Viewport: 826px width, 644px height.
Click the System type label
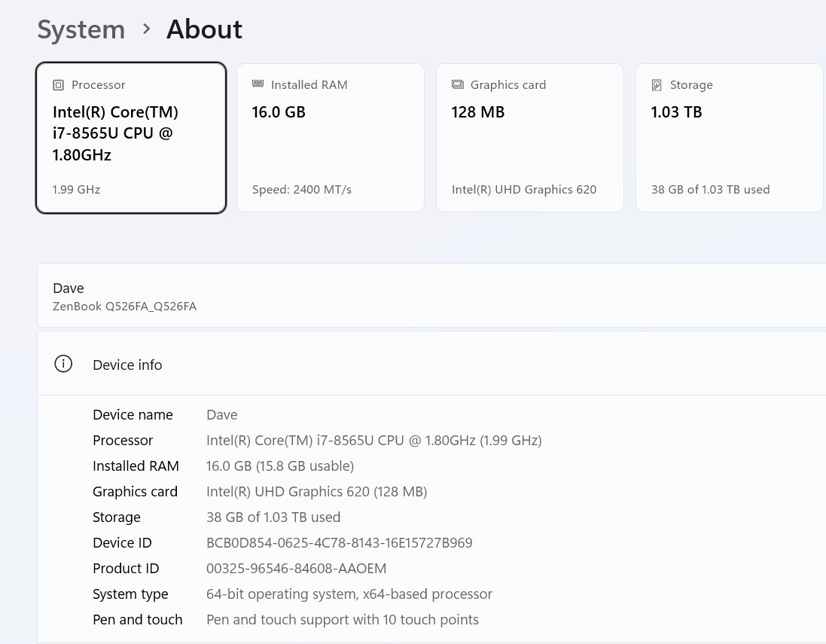tap(130, 594)
